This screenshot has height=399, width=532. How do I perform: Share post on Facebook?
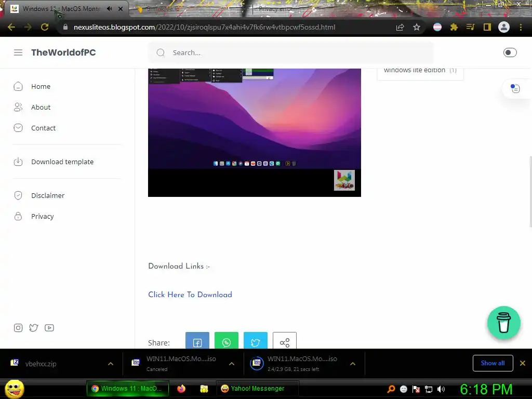pyautogui.click(x=197, y=341)
